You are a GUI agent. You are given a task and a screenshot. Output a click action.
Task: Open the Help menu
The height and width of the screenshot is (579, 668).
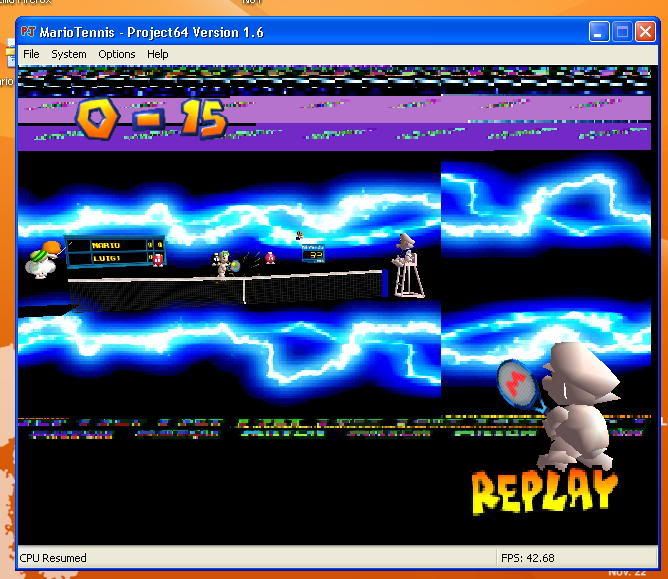158,54
